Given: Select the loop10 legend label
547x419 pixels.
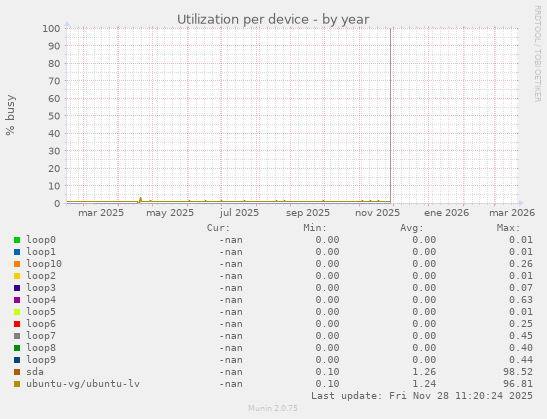Looking at the screenshot, I should [x=44, y=264].
